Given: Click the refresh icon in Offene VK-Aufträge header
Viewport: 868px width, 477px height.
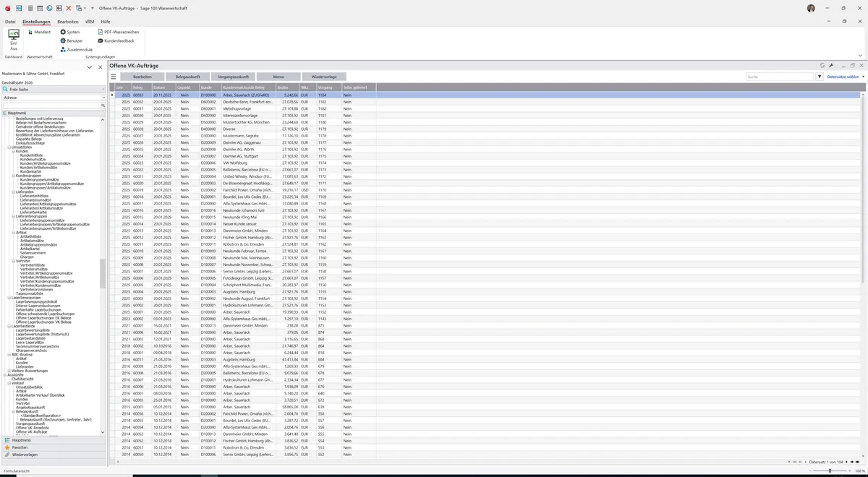Looking at the screenshot, I should pyautogui.click(x=822, y=66).
